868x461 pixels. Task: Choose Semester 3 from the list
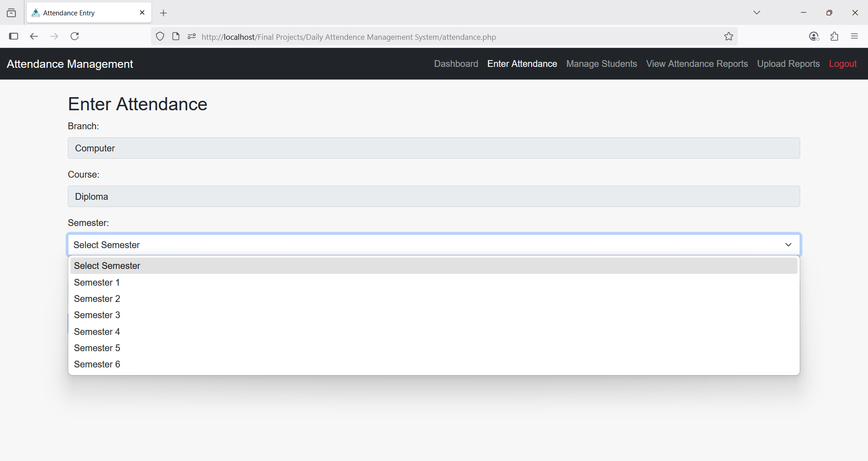(97, 315)
